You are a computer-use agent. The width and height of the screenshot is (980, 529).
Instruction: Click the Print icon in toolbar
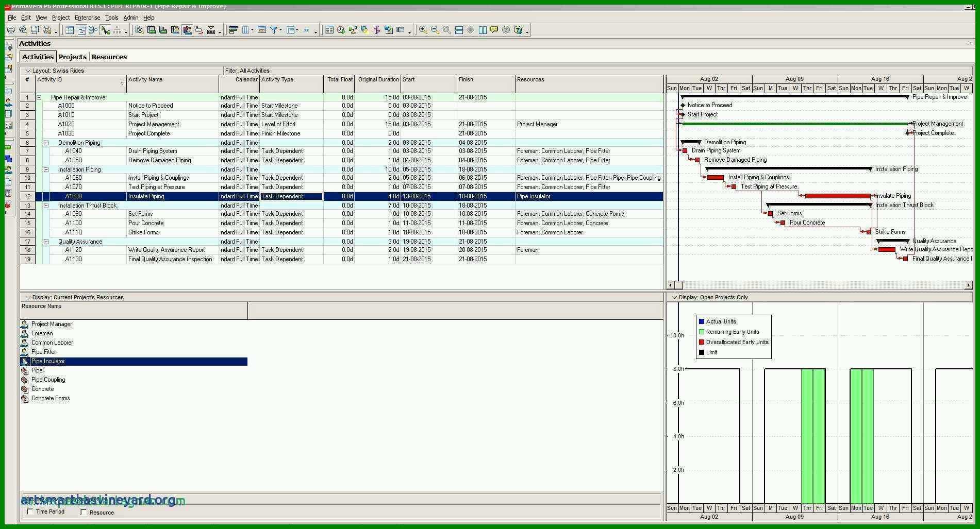click(11, 30)
